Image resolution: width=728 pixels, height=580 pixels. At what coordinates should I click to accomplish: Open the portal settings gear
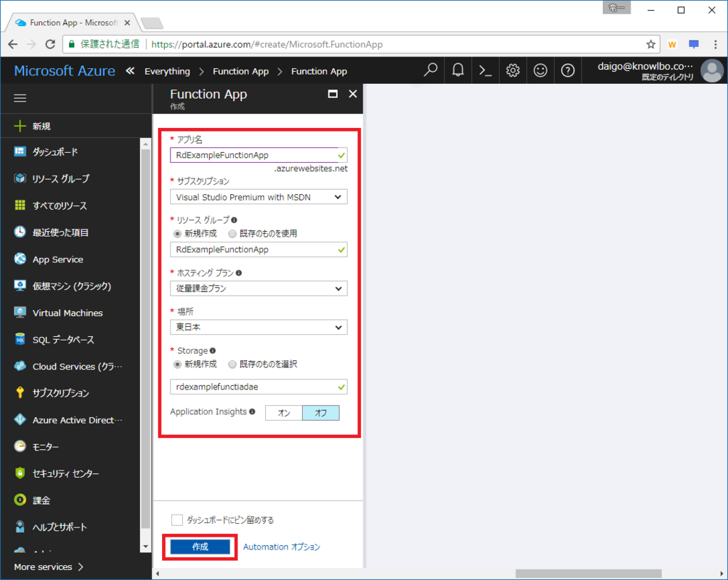click(x=513, y=70)
